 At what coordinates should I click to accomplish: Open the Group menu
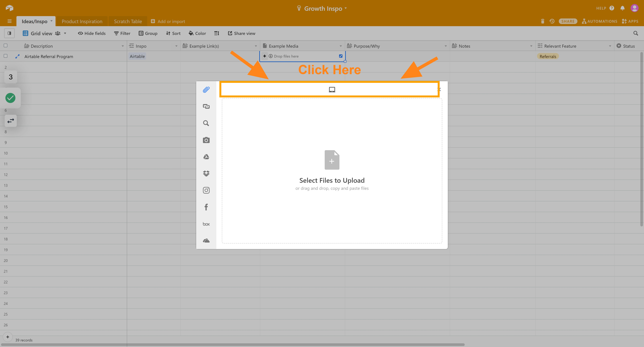pyautogui.click(x=148, y=33)
